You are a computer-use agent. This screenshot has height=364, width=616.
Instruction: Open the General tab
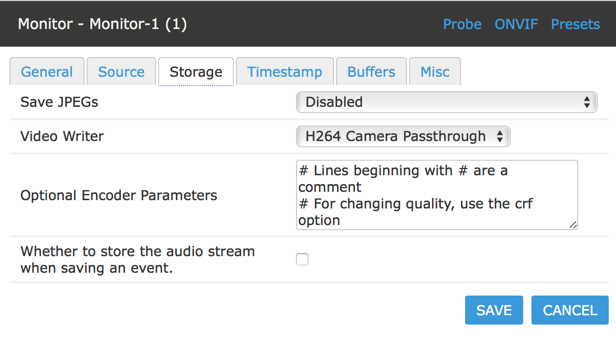click(x=47, y=72)
